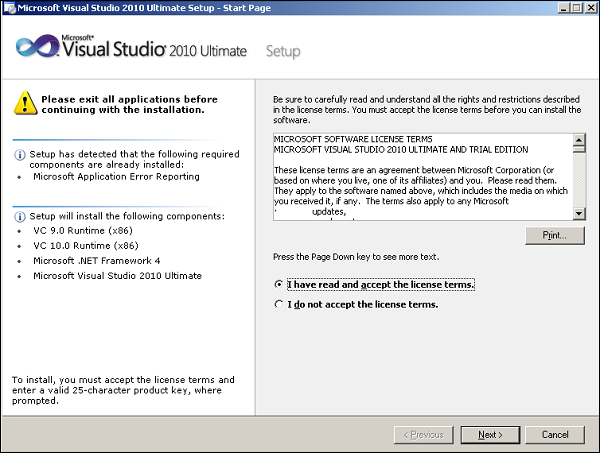Image resolution: width=600 pixels, height=453 pixels.
Task: Click info icon beside 'Setup has detected'
Action: click(x=19, y=155)
